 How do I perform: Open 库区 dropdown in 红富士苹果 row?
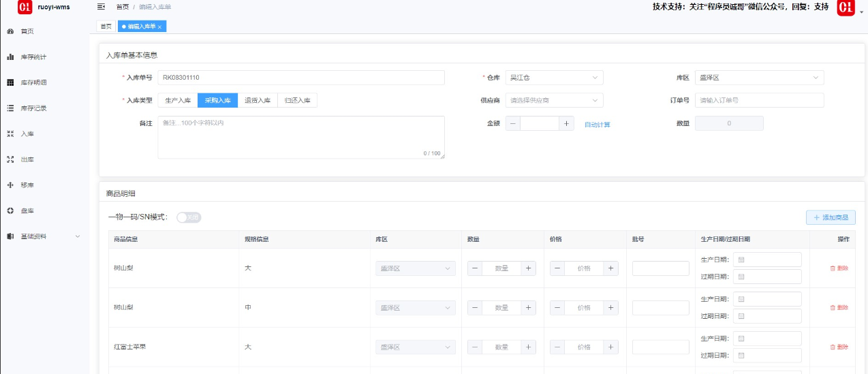coord(416,347)
